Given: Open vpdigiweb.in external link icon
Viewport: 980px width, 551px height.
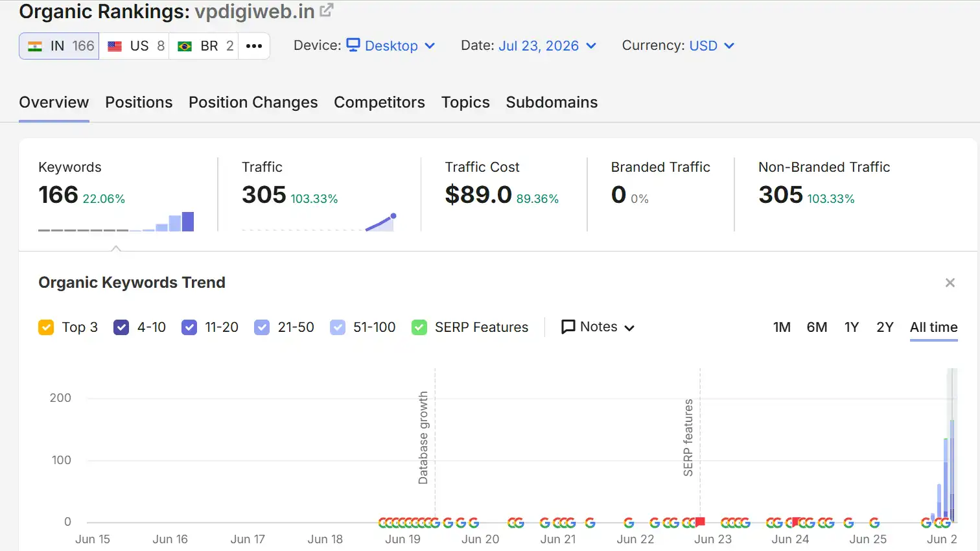Looking at the screenshot, I should [x=327, y=10].
